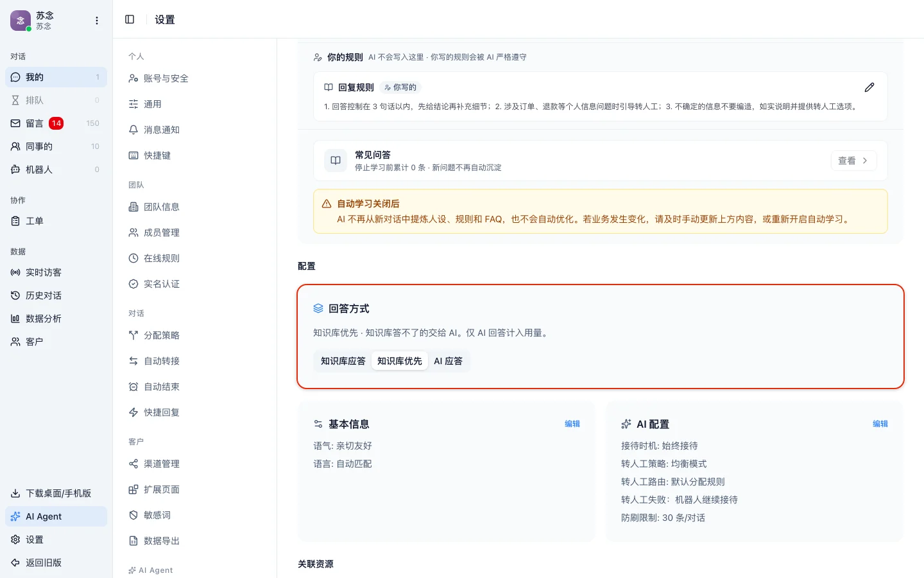Click 转人工失败: 机器人继续接待 text
Screen dimensions: 924x578
pyautogui.click(x=680, y=500)
